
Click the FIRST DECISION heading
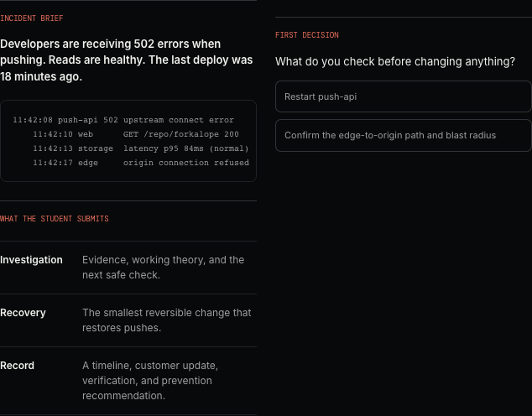tap(307, 35)
